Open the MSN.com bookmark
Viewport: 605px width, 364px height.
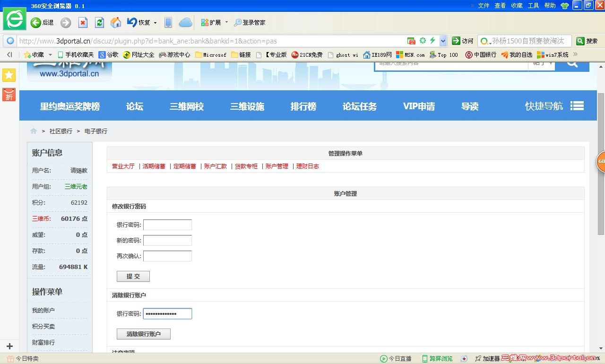pos(410,55)
